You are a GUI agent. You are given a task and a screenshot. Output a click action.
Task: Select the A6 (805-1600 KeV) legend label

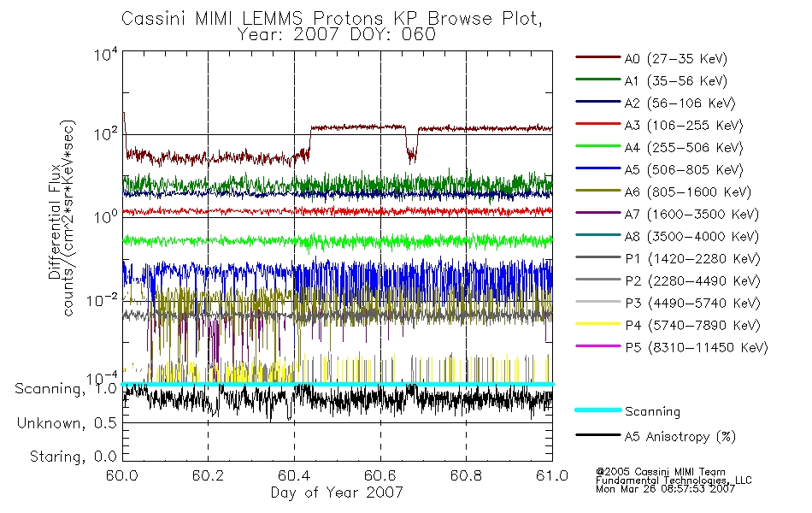click(x=688, y=192)
